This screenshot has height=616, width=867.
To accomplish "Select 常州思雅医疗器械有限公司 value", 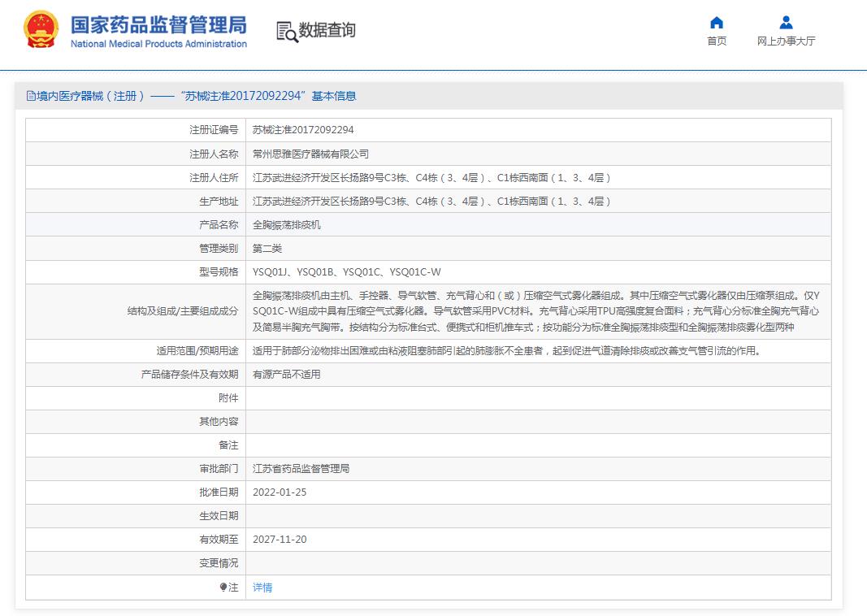I will 310,154.
